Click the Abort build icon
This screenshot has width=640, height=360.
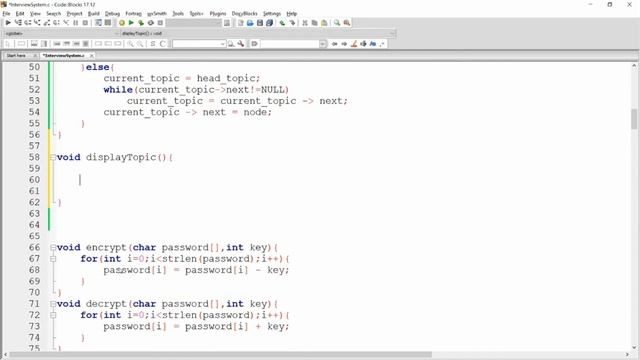coord(160,23)
